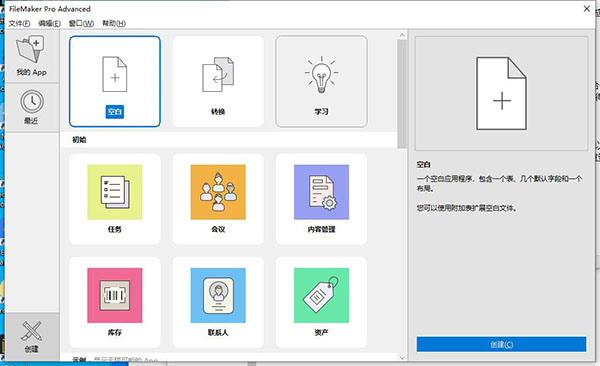Click the template list scroll up arrow
The height and width of the screenshot is (366, 600).
(x=402, y=35)
